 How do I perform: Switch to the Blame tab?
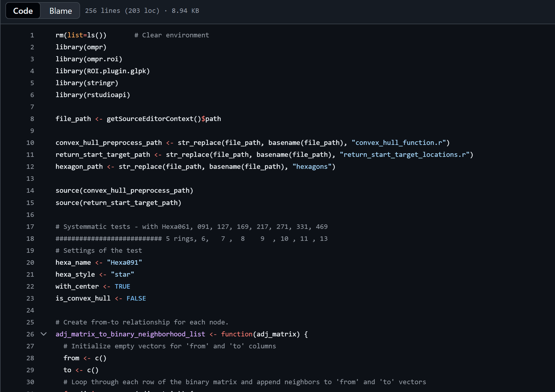tap(60, 11)
